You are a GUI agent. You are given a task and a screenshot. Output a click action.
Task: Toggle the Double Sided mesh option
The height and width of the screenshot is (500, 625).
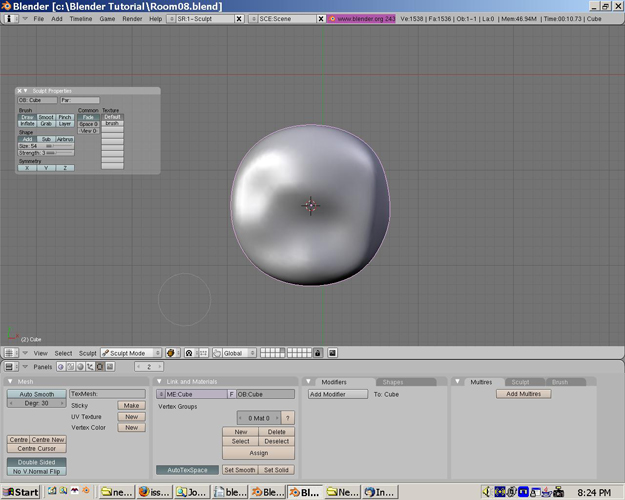pos(36,462)
